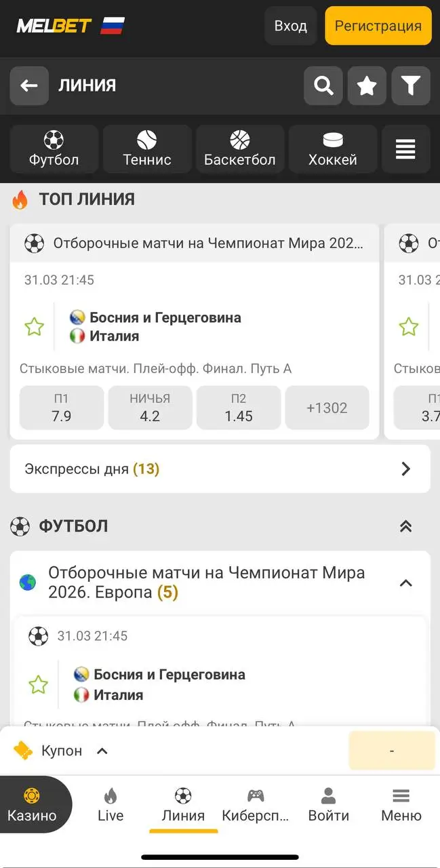
Task: Open the filter funnel icon
Action: [x=411, y=85]
